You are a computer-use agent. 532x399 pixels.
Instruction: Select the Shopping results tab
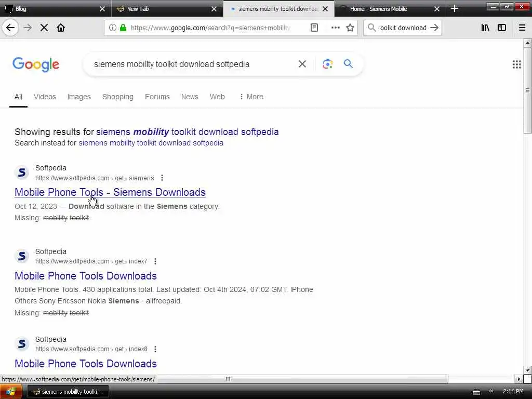[118, 97]
